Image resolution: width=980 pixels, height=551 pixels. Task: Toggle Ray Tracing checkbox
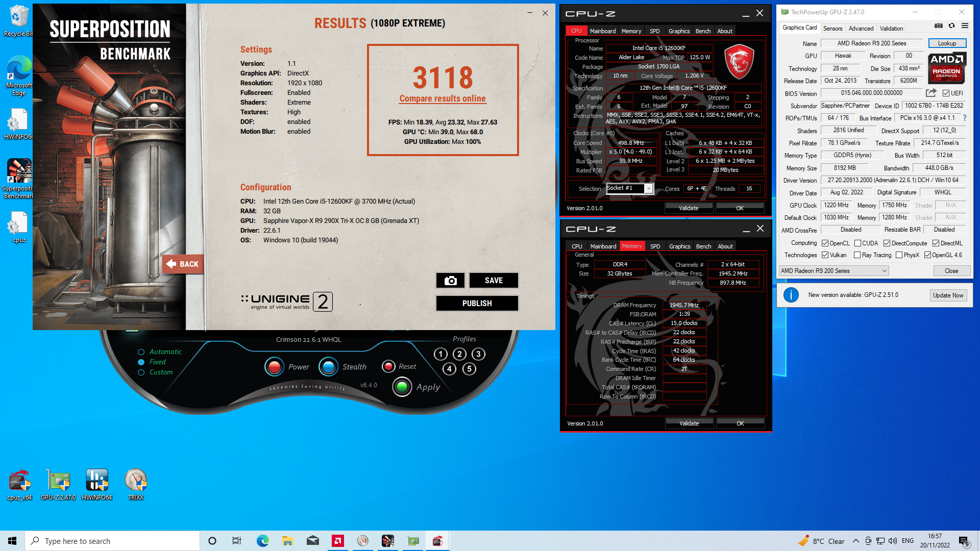tap(857, 255)
